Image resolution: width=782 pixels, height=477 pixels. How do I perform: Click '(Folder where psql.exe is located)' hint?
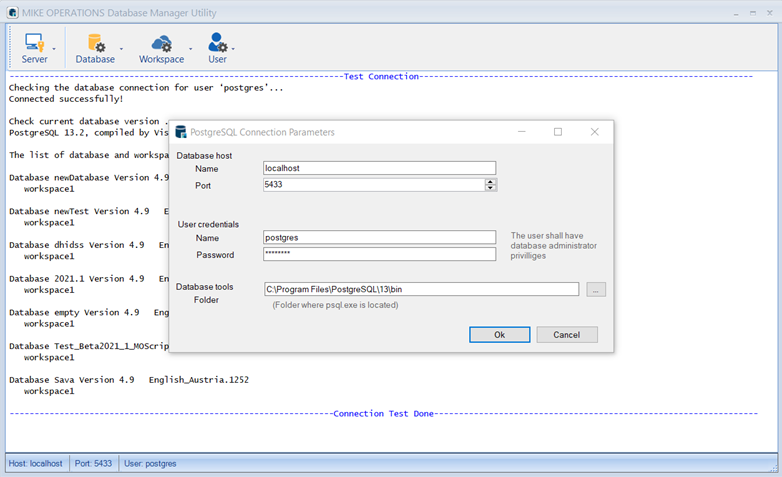coord(335,305)
